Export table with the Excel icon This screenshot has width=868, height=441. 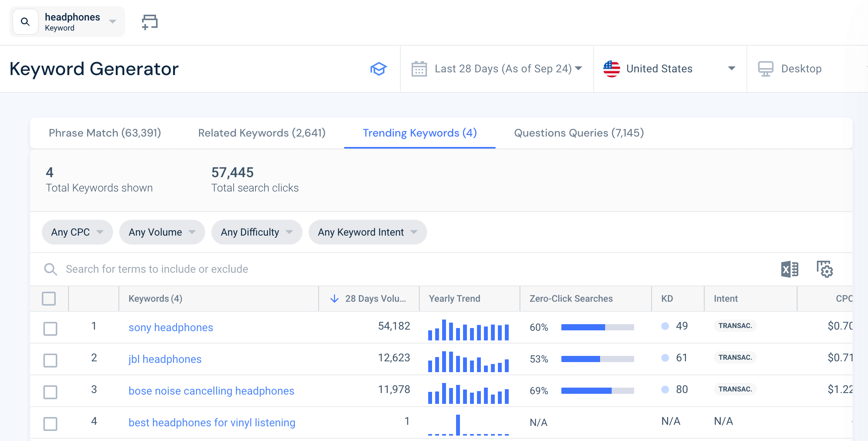click(x=789, y=269)
